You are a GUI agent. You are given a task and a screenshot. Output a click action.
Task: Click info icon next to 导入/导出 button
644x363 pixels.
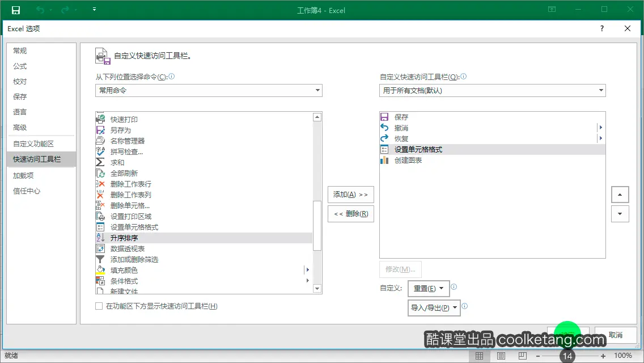click(464, 306)
